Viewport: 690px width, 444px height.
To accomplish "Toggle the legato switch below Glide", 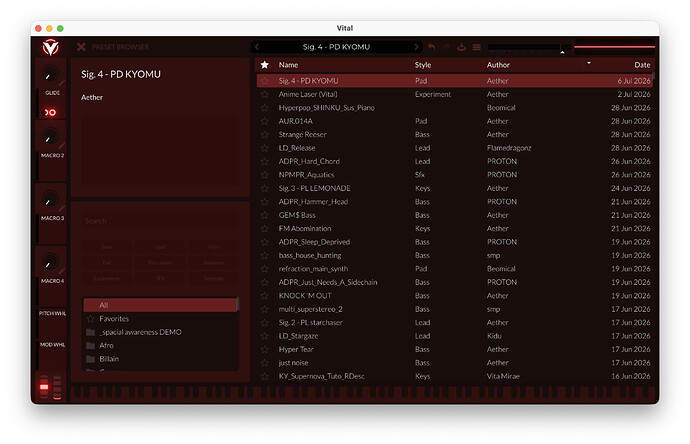I will point(50,112).
